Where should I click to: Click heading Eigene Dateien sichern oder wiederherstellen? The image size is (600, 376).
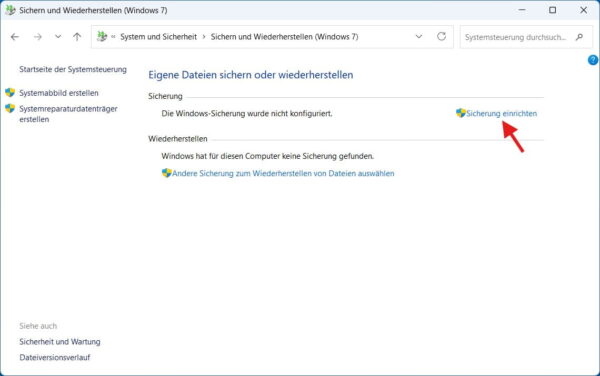point(251,75)
